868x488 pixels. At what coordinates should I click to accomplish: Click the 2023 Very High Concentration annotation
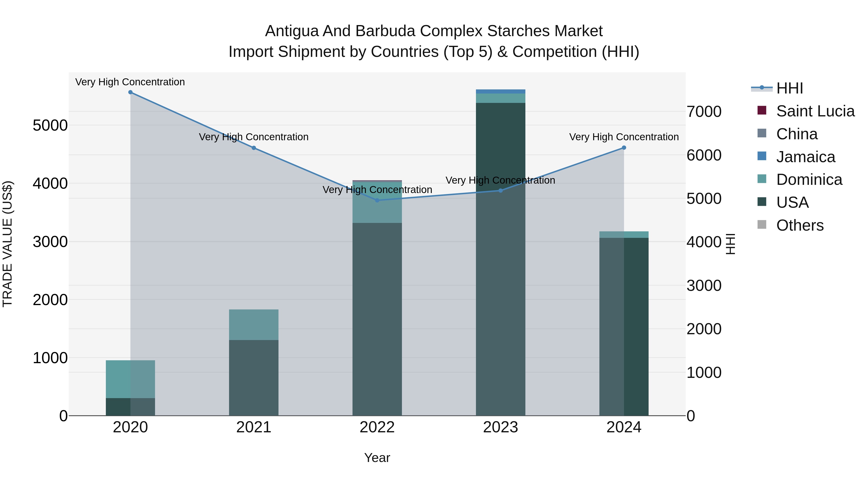point(500,180)
